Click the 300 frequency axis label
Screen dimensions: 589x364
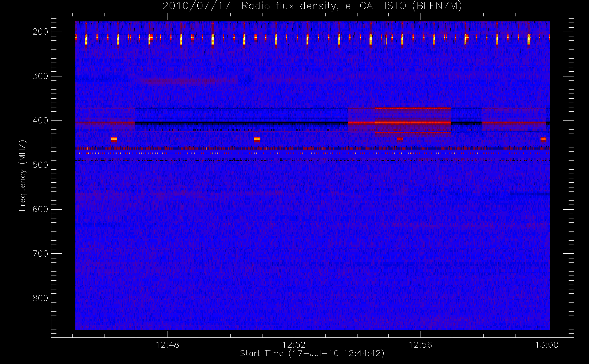40,76
